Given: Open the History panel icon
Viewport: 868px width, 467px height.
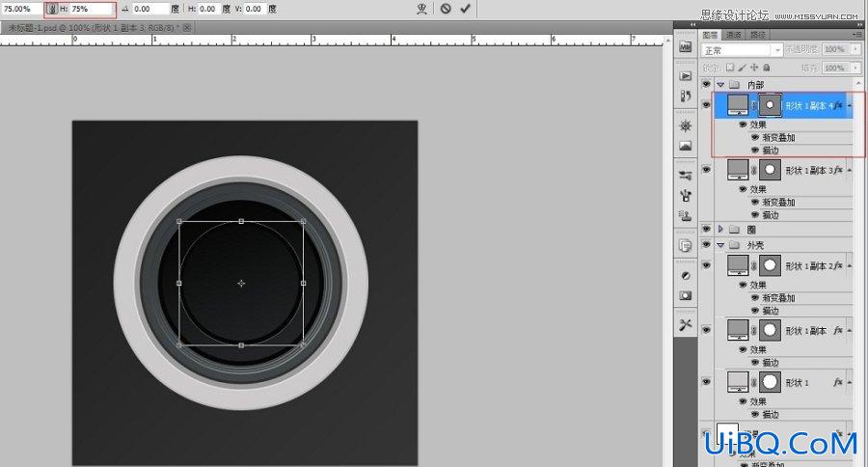Looking at the screenshot, I should point(686,96).
